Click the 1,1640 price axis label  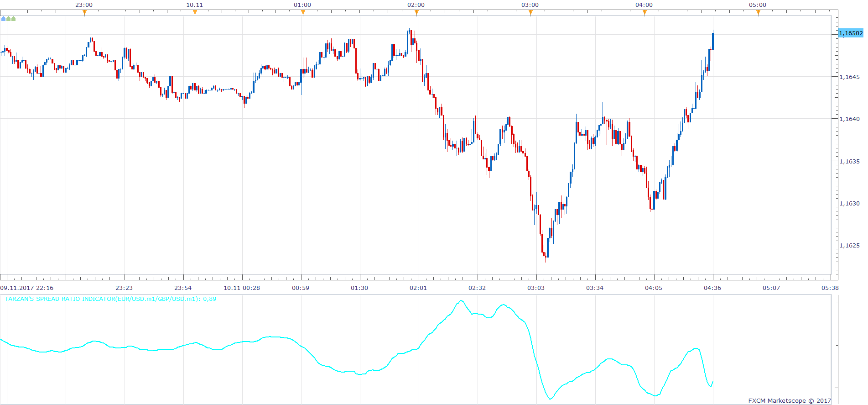pyautogui.click(x=849, y=119)
